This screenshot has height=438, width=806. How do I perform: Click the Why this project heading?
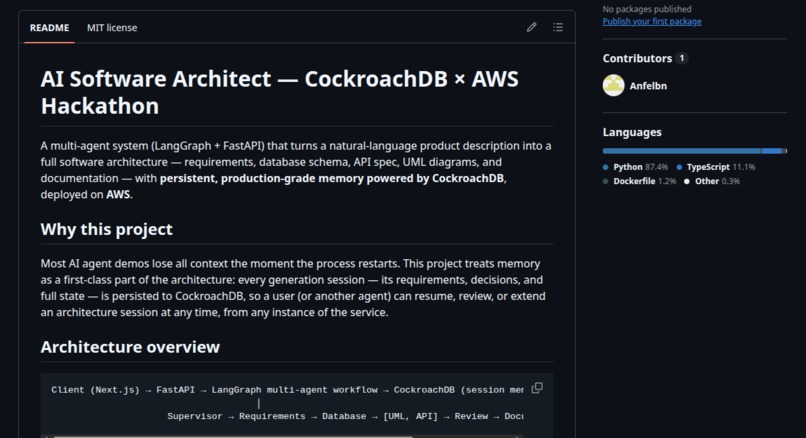point(106,229)
